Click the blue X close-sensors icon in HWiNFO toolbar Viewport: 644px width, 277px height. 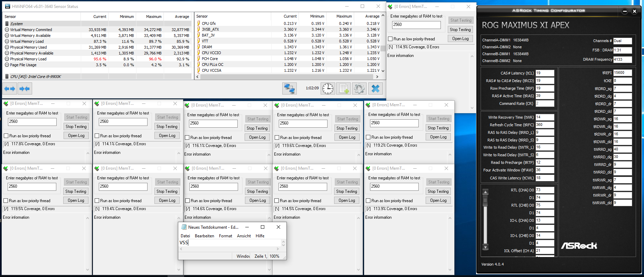coord(376,89)
